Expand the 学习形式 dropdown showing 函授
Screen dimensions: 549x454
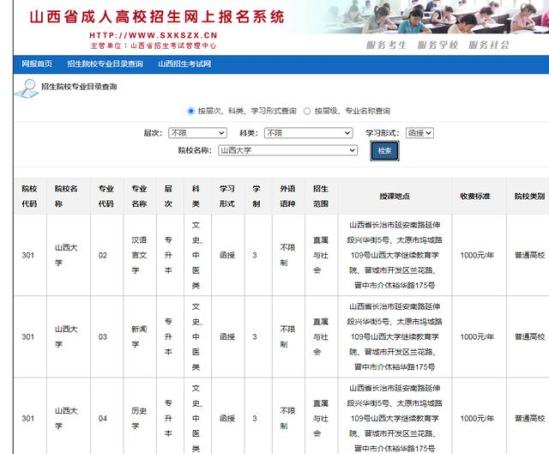(420, 133)
